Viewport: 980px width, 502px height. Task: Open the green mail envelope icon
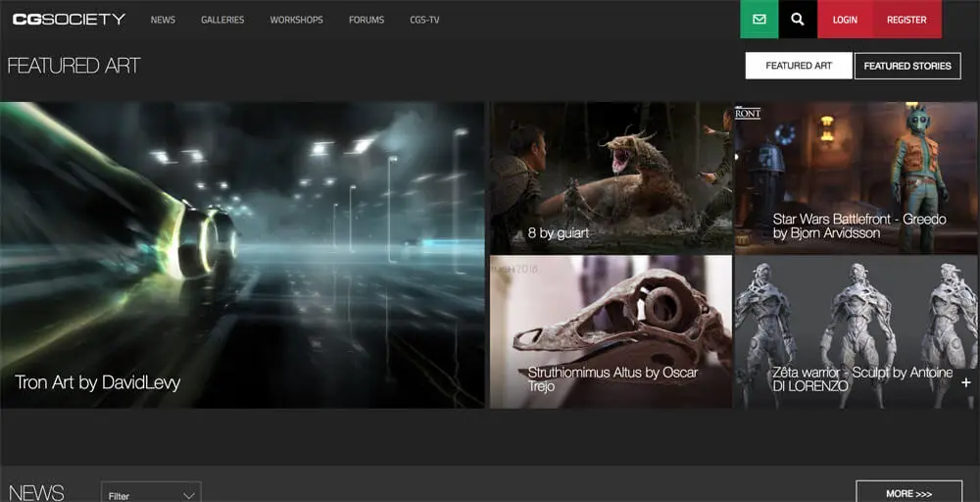coord(759,20)
